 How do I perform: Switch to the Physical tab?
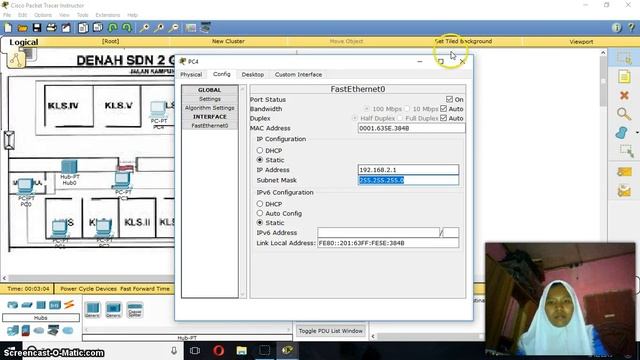coord(191,75)
